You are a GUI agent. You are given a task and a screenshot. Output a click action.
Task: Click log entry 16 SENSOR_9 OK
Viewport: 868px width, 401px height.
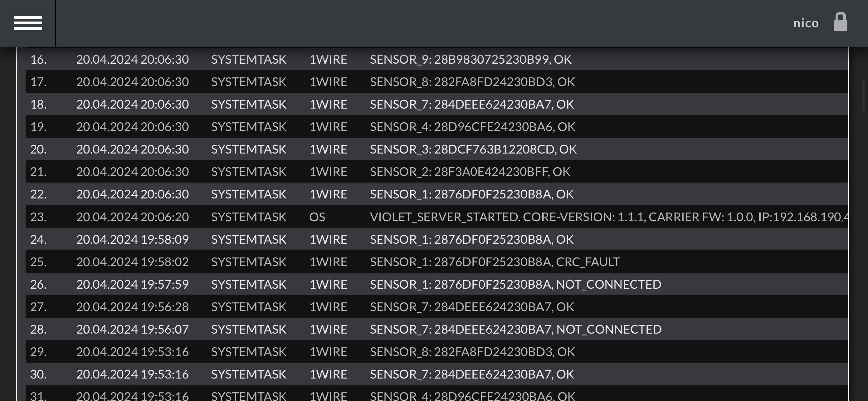point(437,59)
